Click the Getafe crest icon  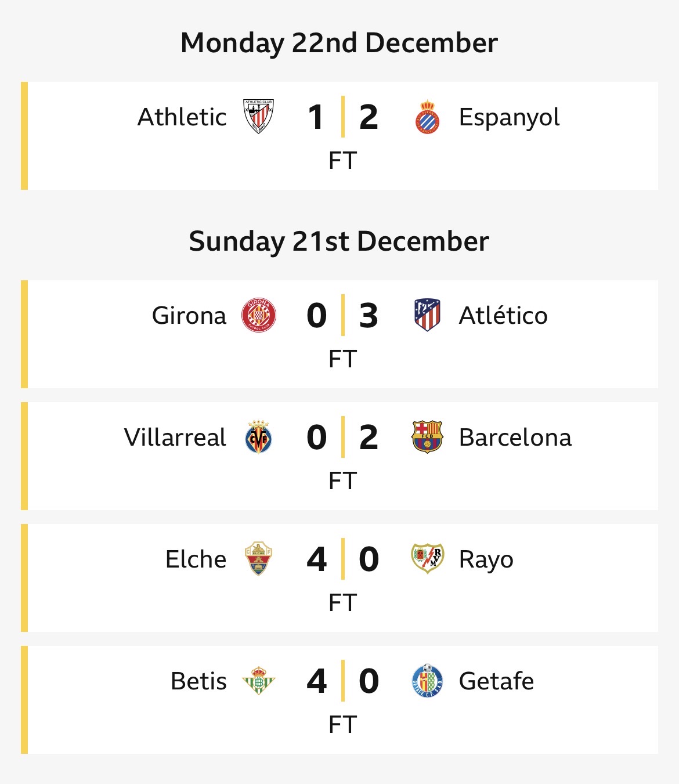tap(427, 681)
